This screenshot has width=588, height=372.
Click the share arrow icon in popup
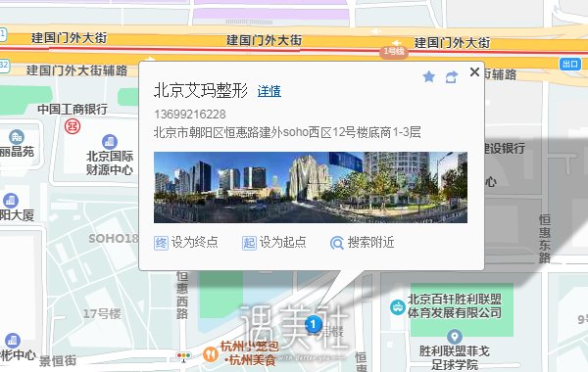click(452, 77)
